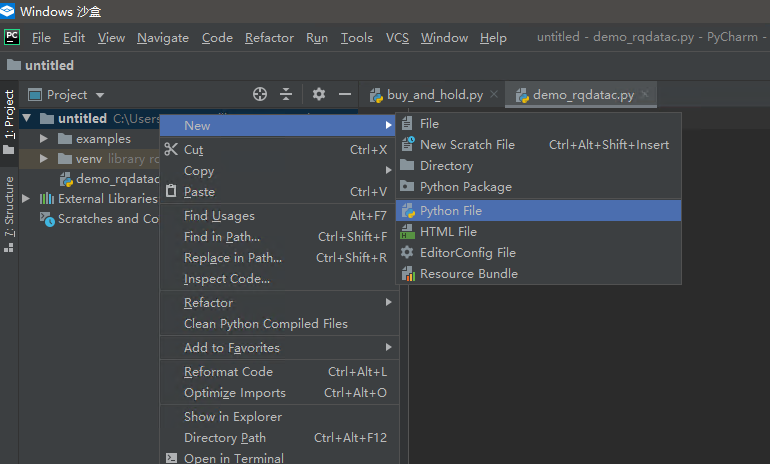This screenshot has height=464, width=770.
Task: Expand the examples folder in tree
Action: tap(44, 139)
